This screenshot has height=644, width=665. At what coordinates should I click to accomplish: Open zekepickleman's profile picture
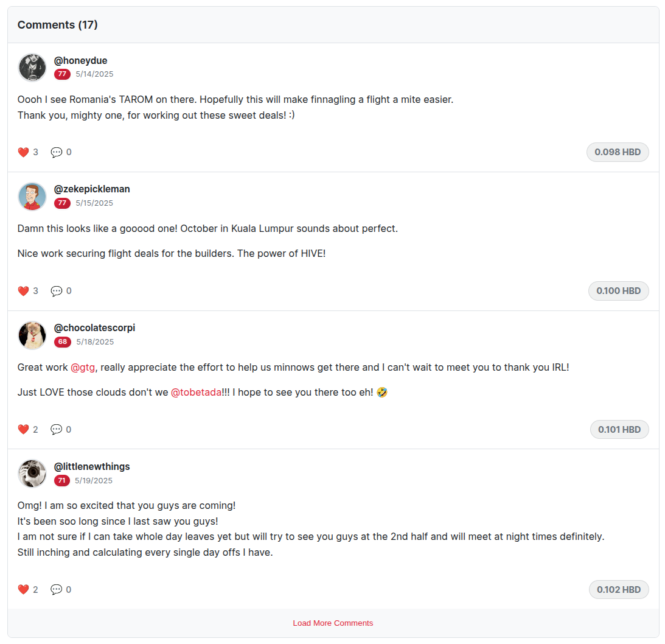click(x=32, y=197)
